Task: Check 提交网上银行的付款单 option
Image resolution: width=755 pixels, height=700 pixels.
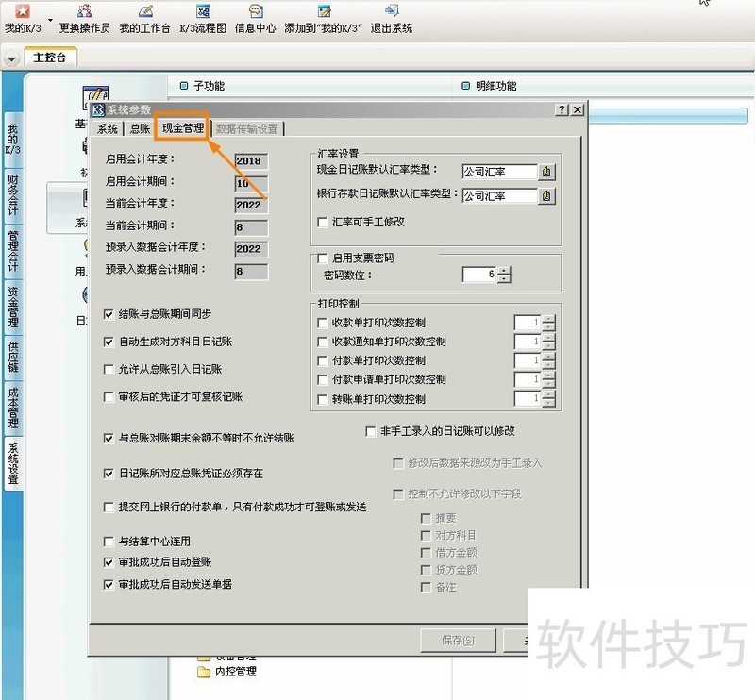Action: [109, 508]
